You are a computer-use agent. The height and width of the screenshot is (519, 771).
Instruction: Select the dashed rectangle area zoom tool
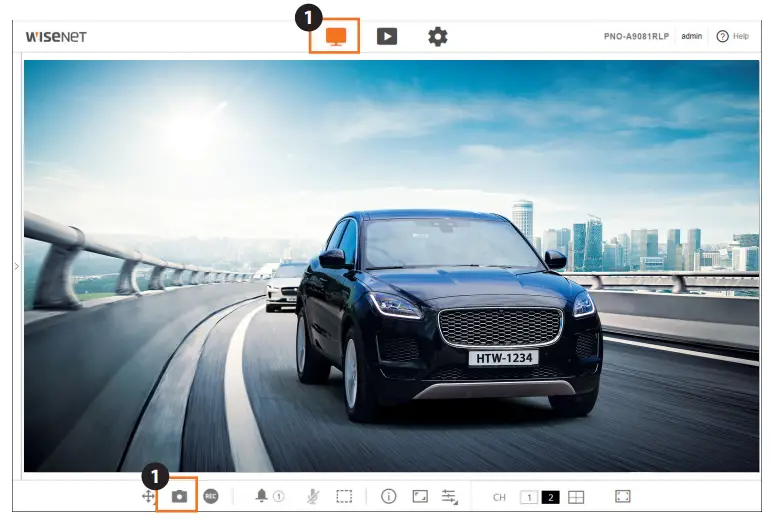coord(344,496)
